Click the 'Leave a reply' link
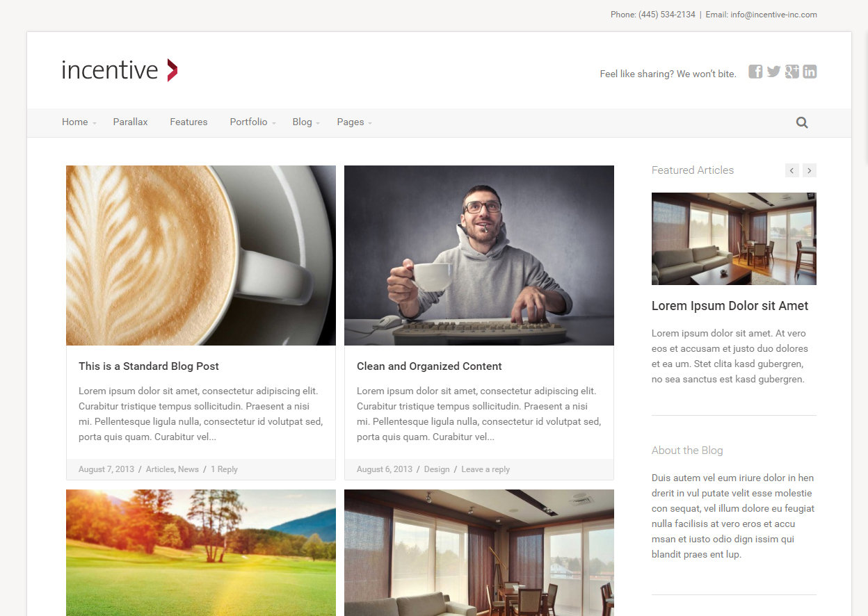Image resolution: width=868 pixels, height=616 pixels. (485, 469)
